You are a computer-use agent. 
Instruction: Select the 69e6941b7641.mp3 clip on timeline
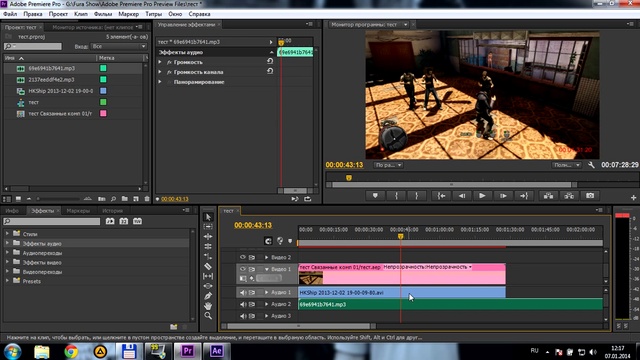pyautogui.click(x=450, y=304)
